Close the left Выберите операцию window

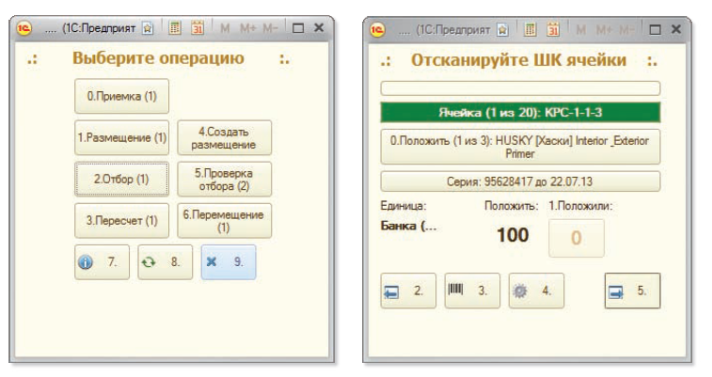[319, 28]
